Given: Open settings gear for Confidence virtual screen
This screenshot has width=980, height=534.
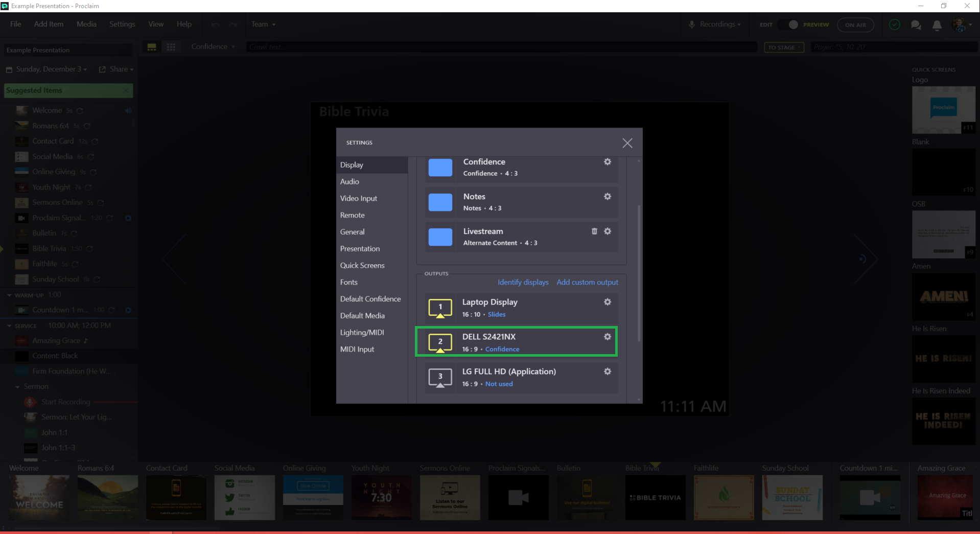Looking at the screenshot, I should [607, 161].
